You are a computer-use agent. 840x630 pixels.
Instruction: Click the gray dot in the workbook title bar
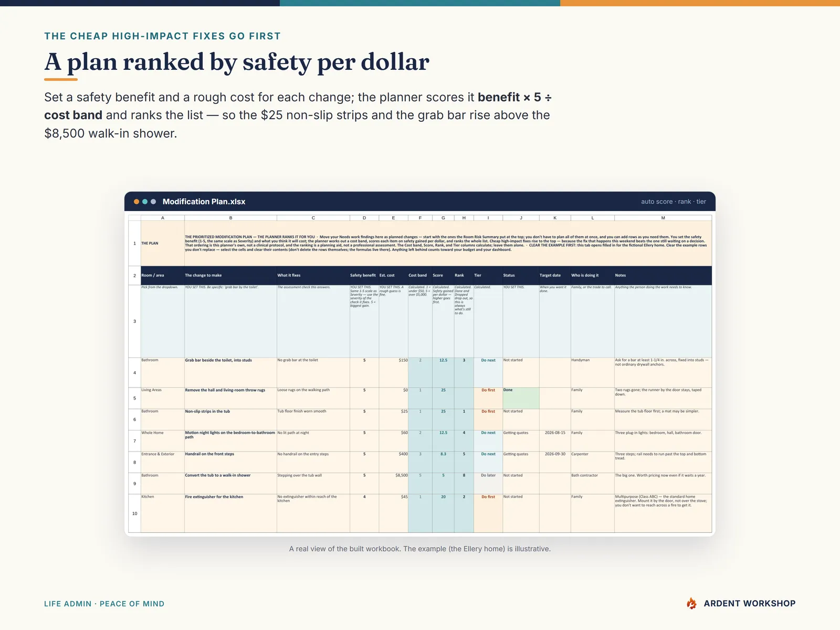[x=153, y=202]
